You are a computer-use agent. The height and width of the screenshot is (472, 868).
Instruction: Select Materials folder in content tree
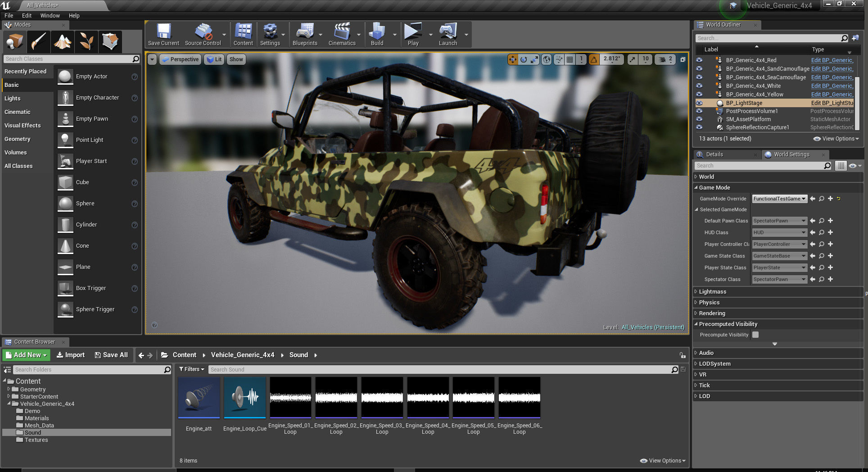pos(36,418)
